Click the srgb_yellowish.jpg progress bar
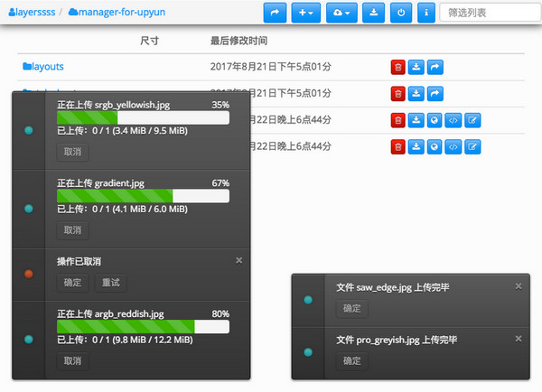The height and width of the screenshot is (392, 542). (x=143, y=118)
